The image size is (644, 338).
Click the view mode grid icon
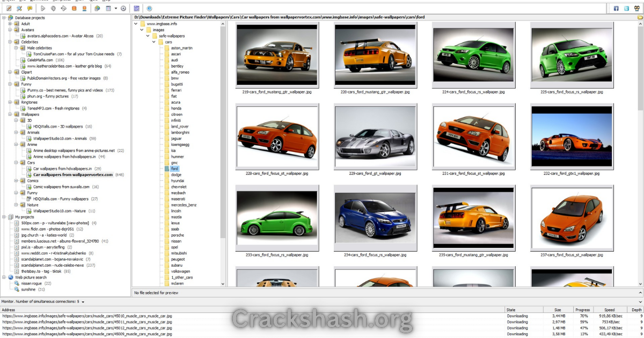(x=109, y=9)
